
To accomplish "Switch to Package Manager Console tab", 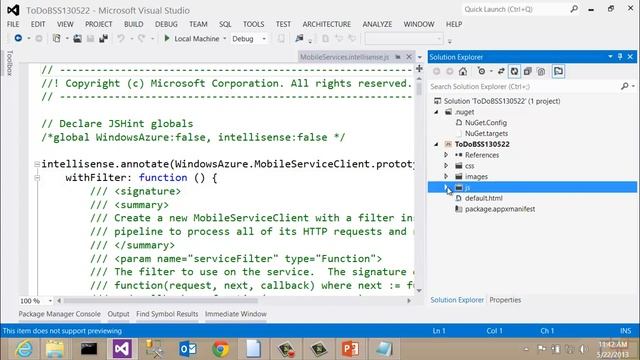I will coord(59,314).
